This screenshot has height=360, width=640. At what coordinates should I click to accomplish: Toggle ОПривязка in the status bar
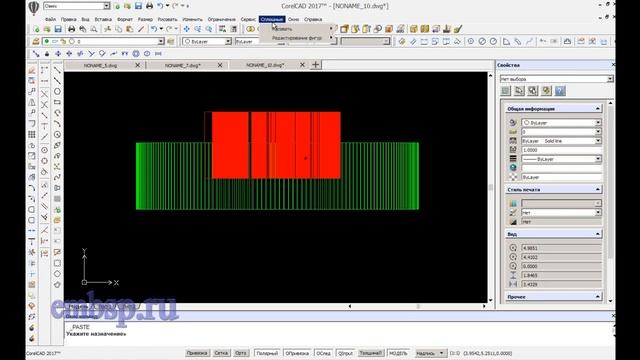[x=297, y=353]
